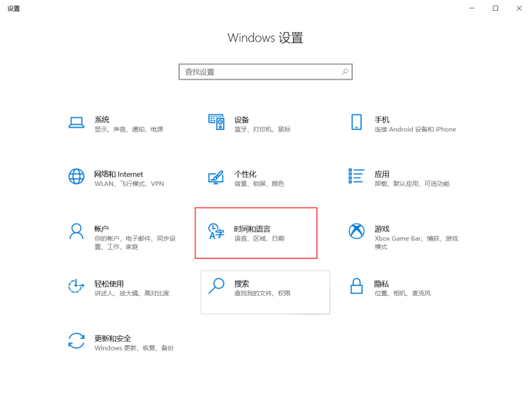Open the Ease of Access (轻松使用) icon
The height and width of the screenshot is (415, 532).
pyautogui.click(x=76, y=286)
